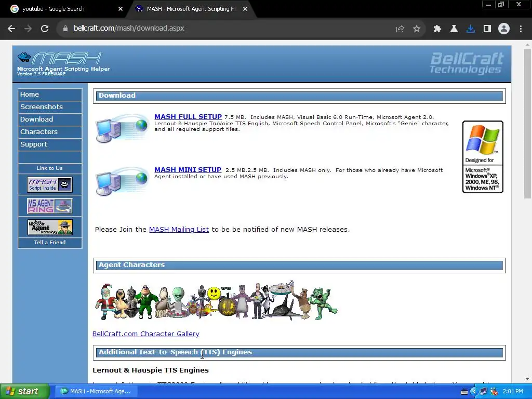Open the Support sidebar menu item
The width and height of the screenshot is (532, 399).
pyautogui.click(x=50, y=144)
